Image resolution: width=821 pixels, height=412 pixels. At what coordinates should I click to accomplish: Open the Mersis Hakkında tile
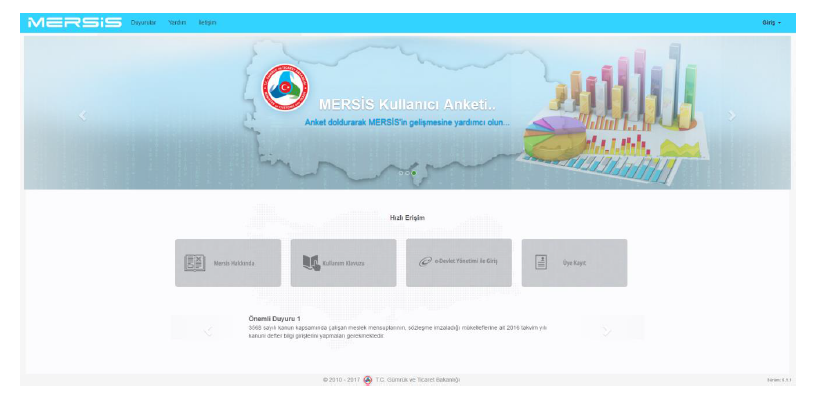[228, 263]
